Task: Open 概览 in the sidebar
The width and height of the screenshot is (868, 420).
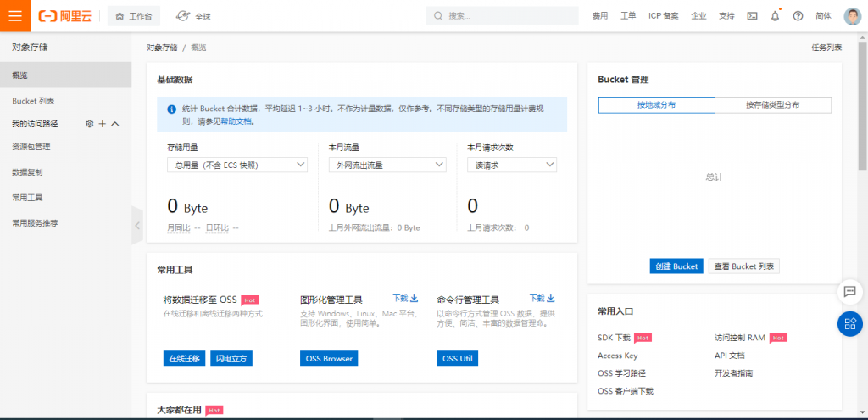Action: coord(65,75)
